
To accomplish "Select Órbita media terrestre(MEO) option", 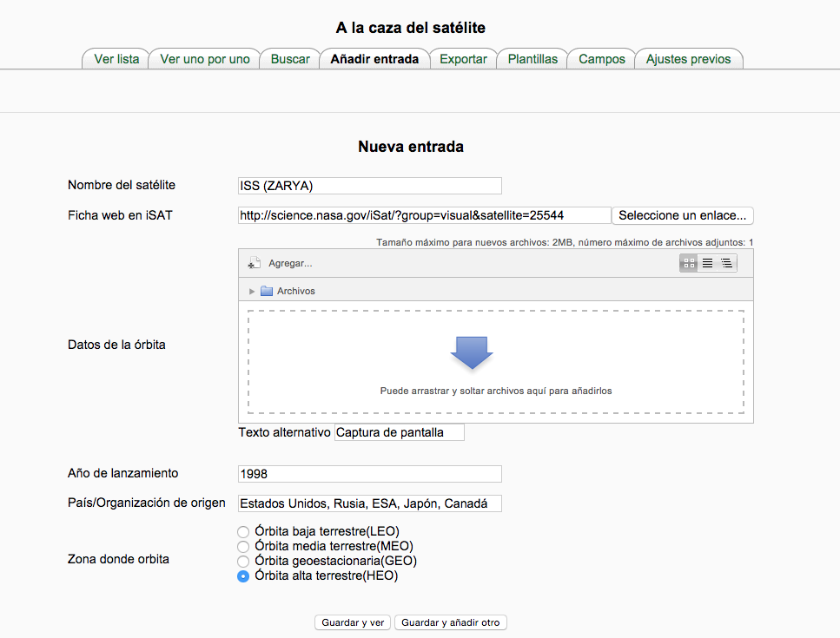I will coord(243,547).
